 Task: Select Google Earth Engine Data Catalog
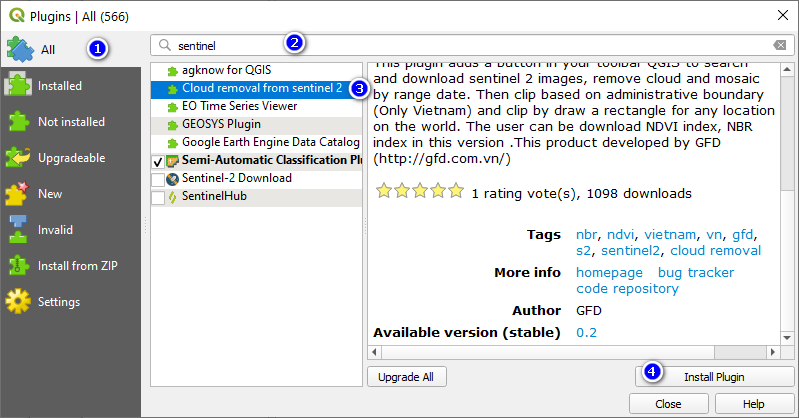tap(256, 142)
